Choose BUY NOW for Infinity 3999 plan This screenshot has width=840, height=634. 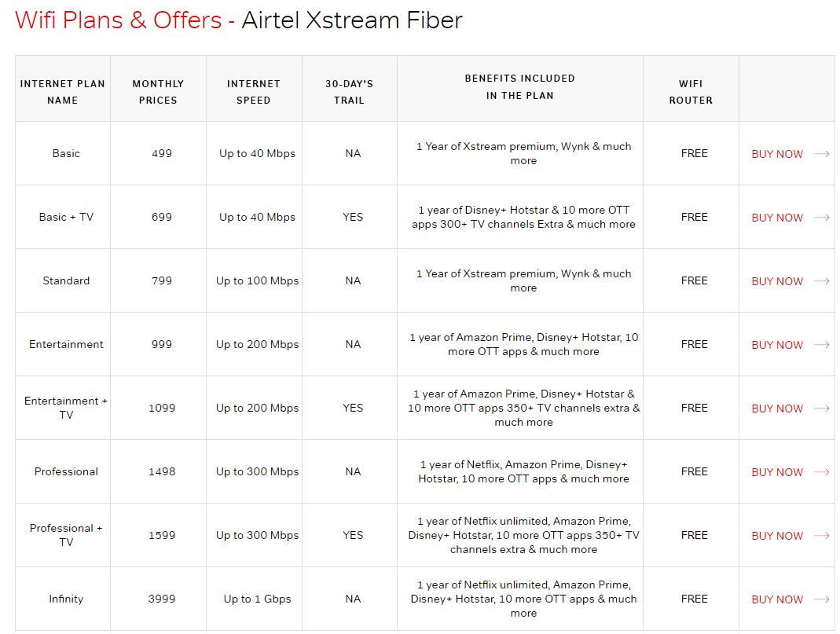pyautogui.click(x=777, y=599)
